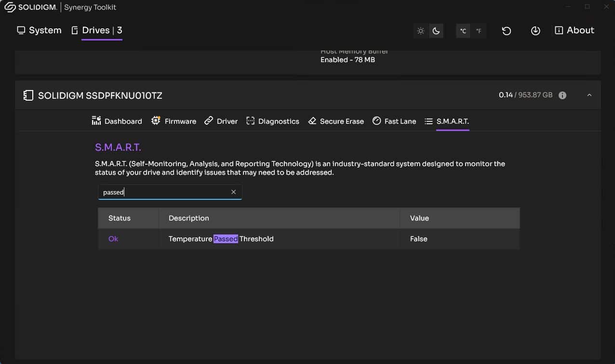Switch to the Drives tab
The image size is (615, 364).
pyautogui.click(x=96, y=30)
